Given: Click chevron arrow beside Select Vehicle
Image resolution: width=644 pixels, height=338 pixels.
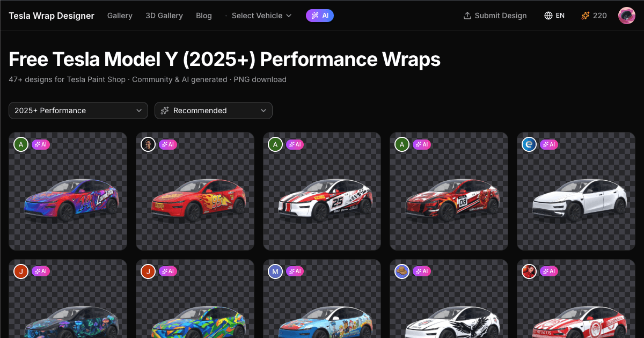Looking at the screenshot, I should click(289, 16).
